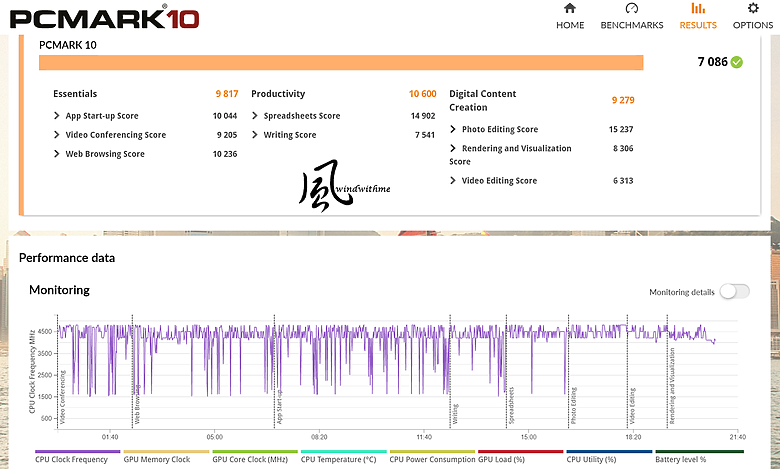Select the GPU Memory Clock legend swatch

(166, 452)
